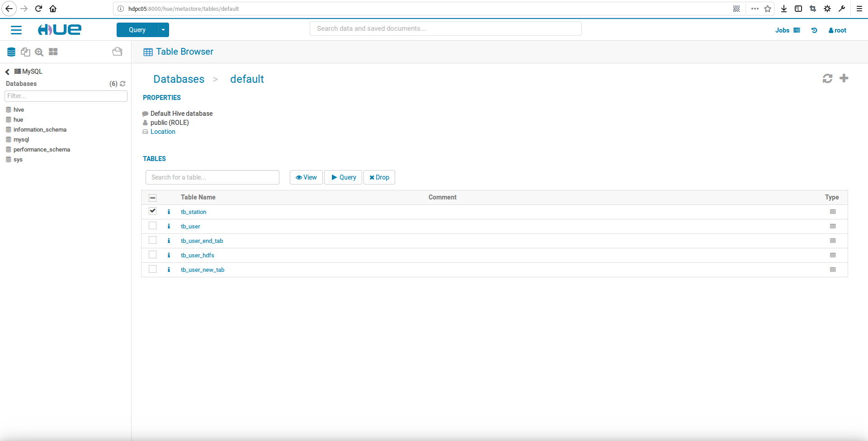Sort by the Comment column header
This screenshot has width=868, height=441.
pyautogui.click(x=443, y=197)
